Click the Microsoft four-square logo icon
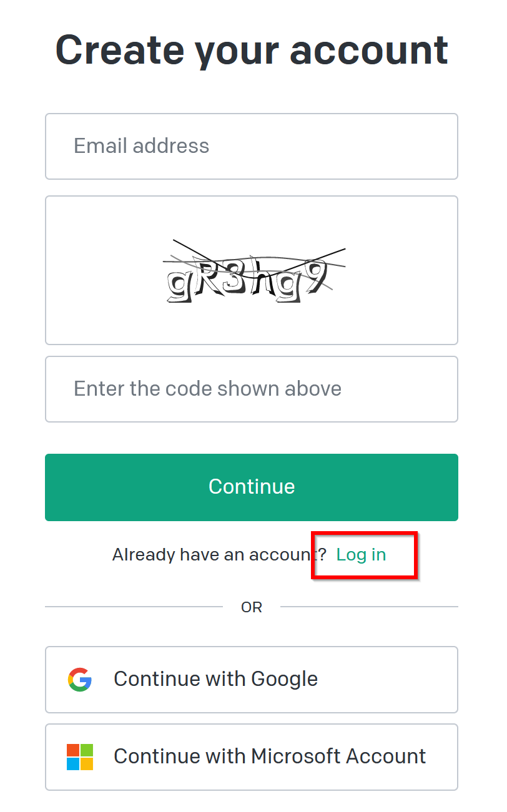Screen dimensions: 507x812 click(80, 756)
